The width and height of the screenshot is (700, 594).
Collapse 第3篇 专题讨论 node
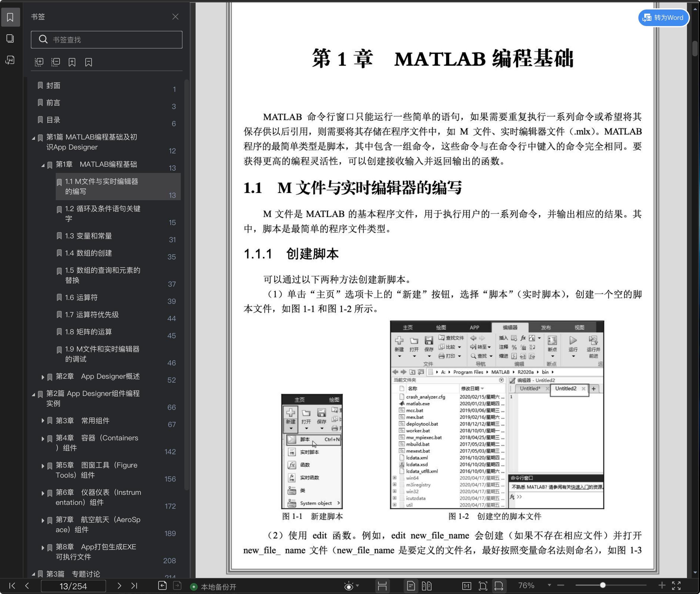point(33,574)
